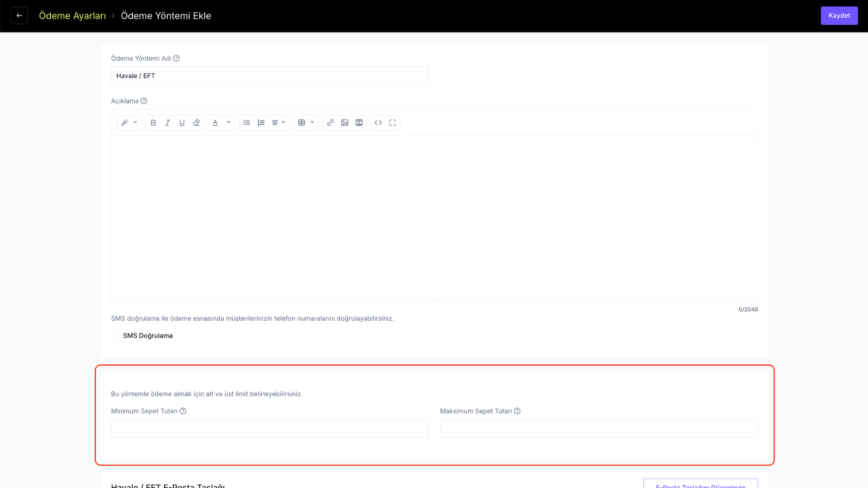
Task: Insert an unordered bullet list
Action: click(247, 122)
